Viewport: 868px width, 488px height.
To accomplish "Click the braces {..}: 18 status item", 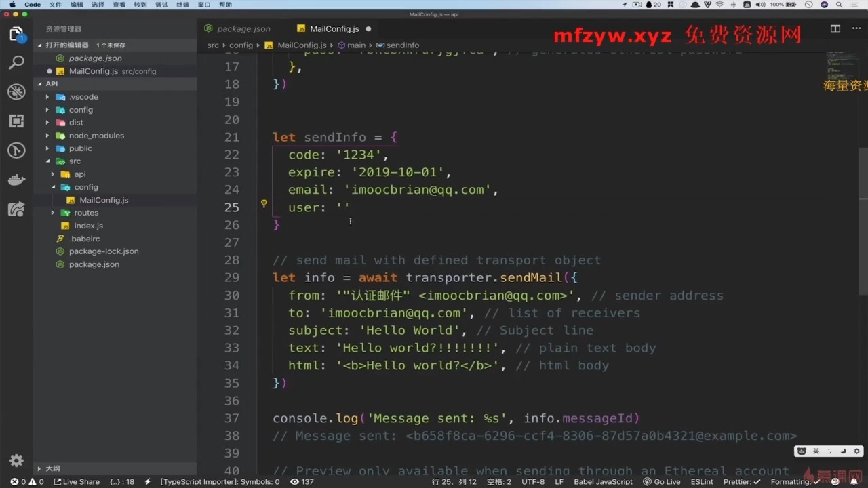I will (x=122, y=482).
